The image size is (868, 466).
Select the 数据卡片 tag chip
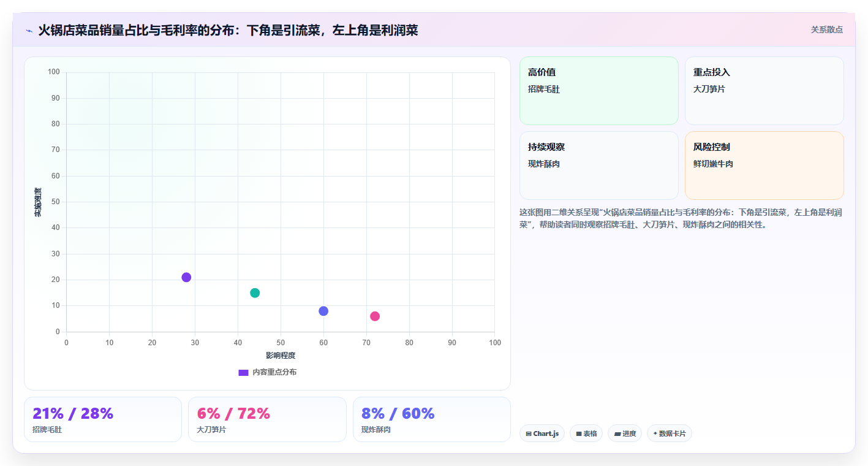point(670,434)
